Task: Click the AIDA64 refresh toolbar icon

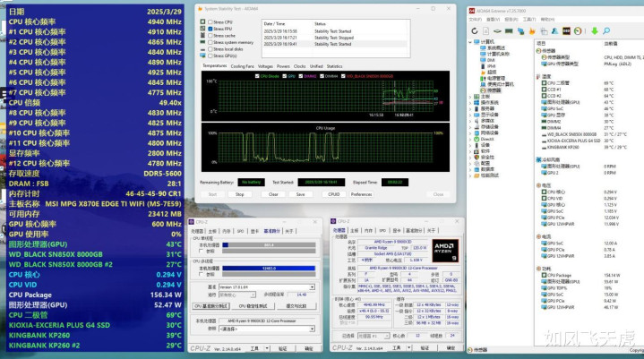Action: (x=475, y=30)
